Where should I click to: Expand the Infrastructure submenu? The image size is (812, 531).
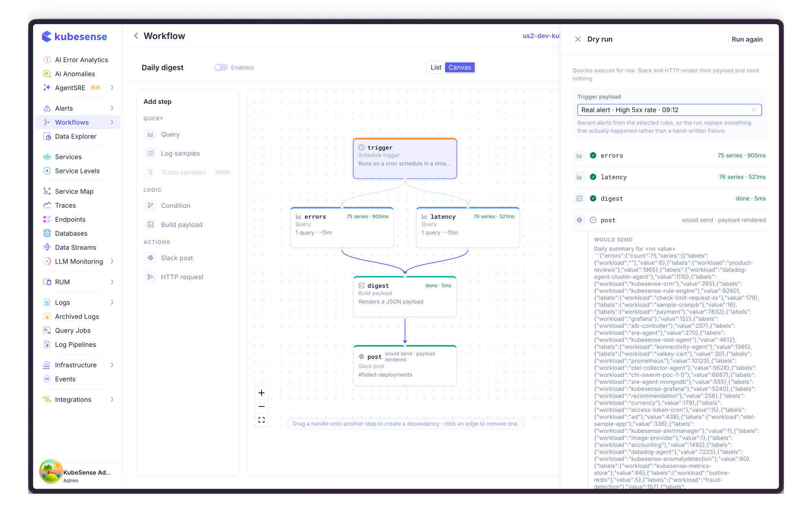pyautogui.click(x=112, y=365)
